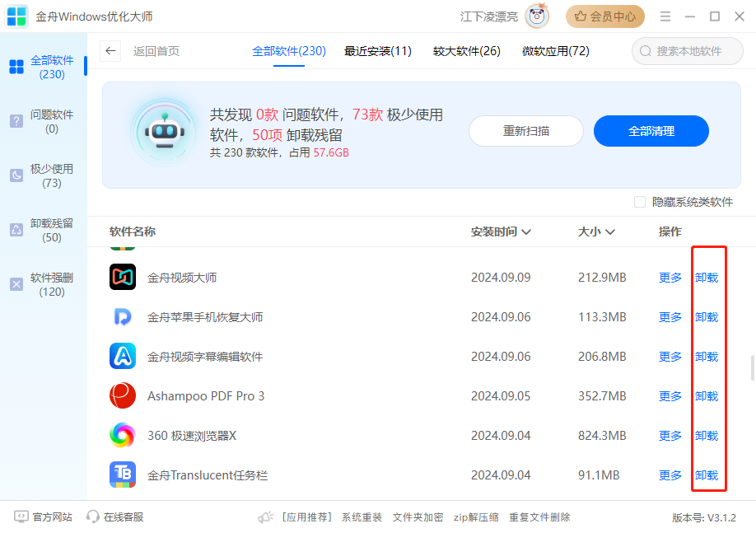Open 软件强删 (120) in the sidebar

(43, 284)
